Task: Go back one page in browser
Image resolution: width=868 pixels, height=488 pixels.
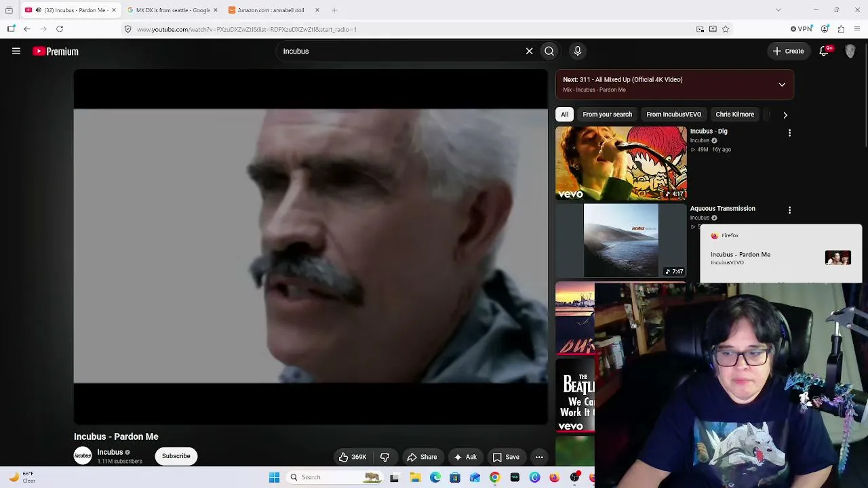Action: point(27,29)
